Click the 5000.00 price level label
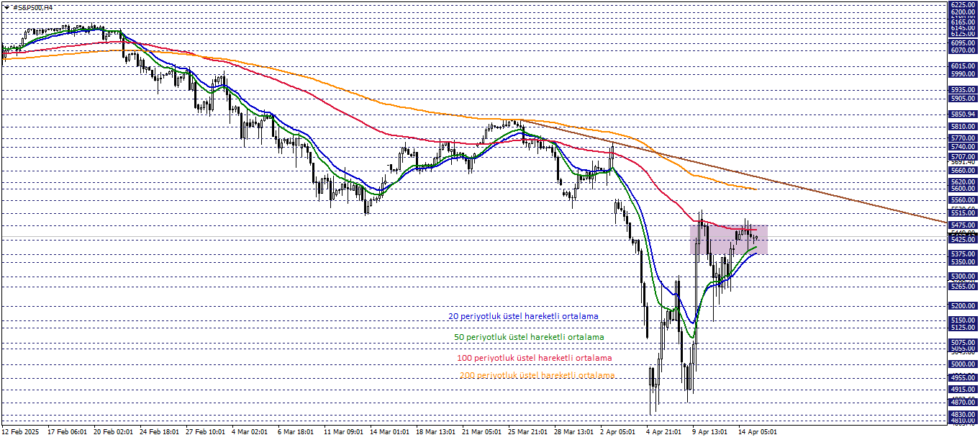 [x=963, y=364]
